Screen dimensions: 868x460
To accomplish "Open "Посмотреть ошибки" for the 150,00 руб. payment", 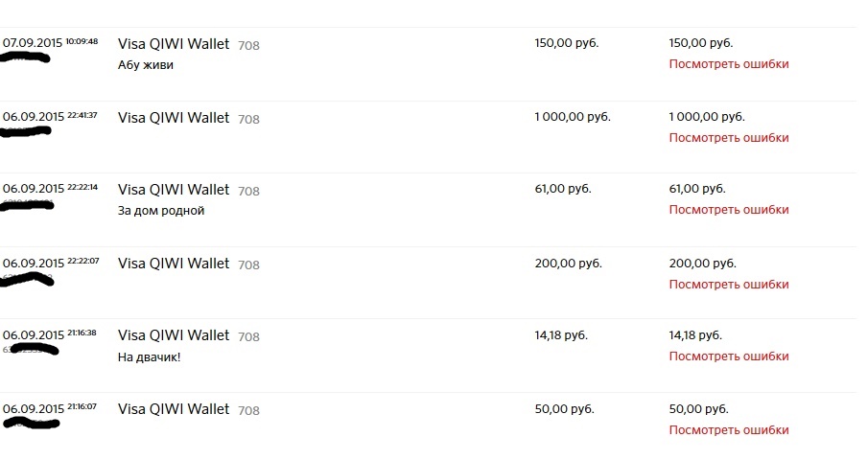I will [x=729, y=64].
